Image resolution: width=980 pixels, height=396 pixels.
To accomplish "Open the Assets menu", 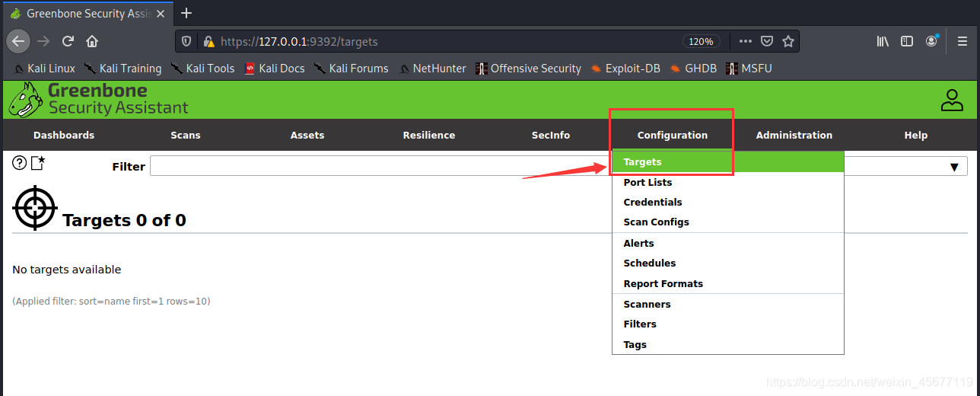I will (x=307, y=135).
